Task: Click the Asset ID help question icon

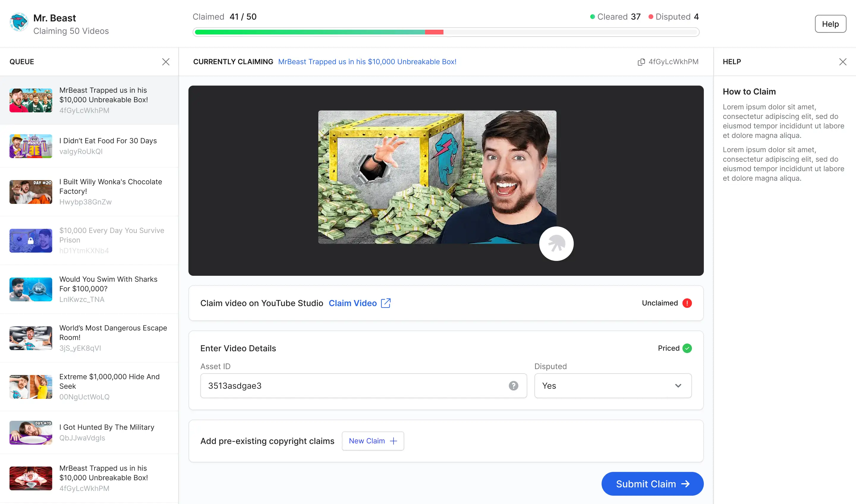Action: [514, 386]
